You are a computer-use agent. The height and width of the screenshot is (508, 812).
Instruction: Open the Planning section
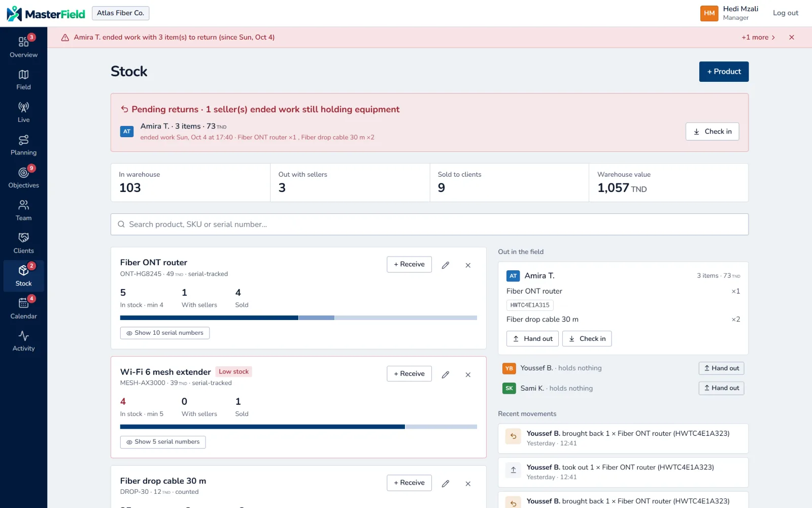pos(23,145)
